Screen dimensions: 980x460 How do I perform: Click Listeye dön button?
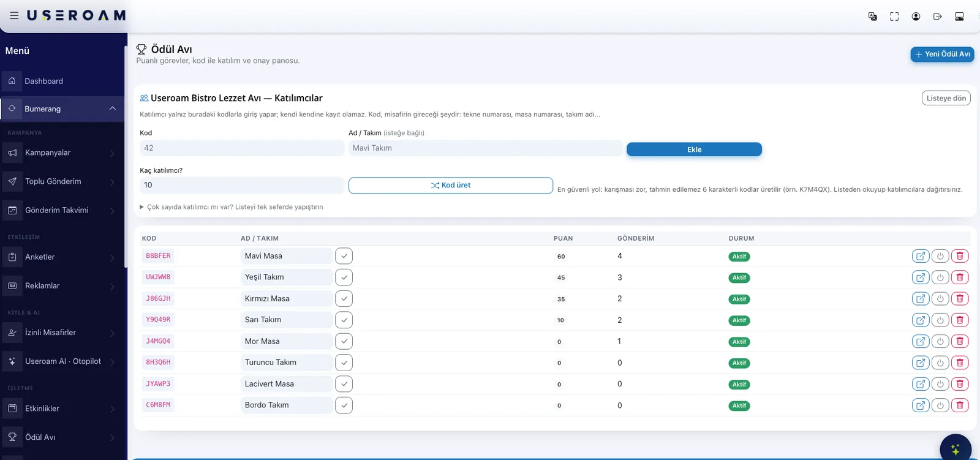(x=946, y=98)
